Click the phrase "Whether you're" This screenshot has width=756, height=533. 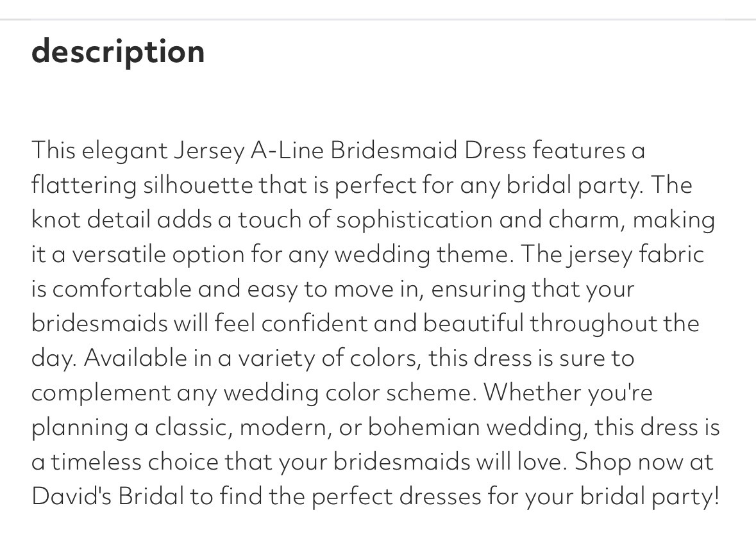coord(568,393)
